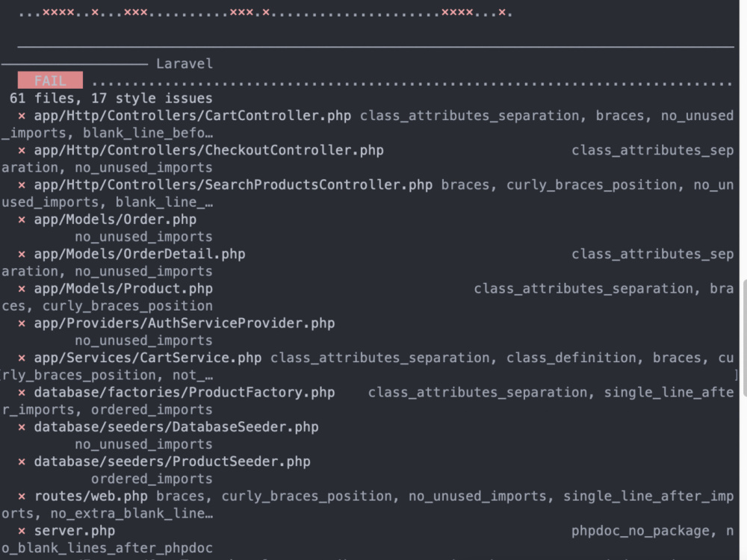
Task: Click 'phpdoc_no_package' rule on server.php line
Action: point(640,530)
